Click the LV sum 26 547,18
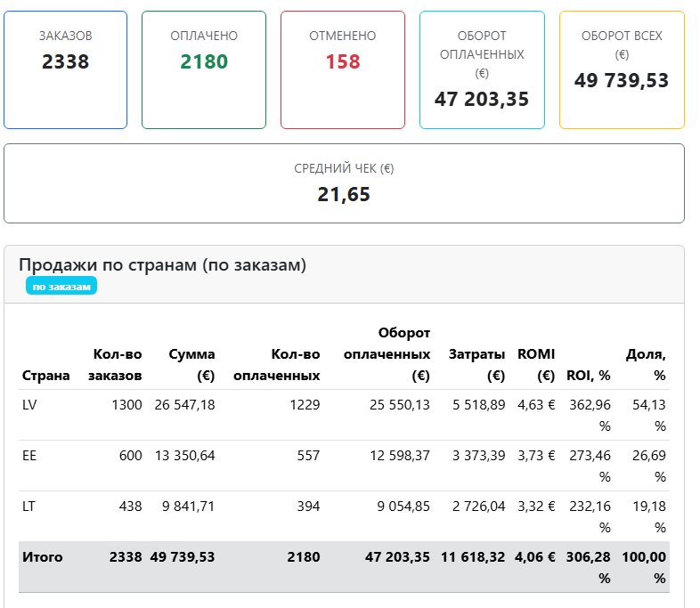This screenshot has height=608, width=700. [x=185, y=404]
